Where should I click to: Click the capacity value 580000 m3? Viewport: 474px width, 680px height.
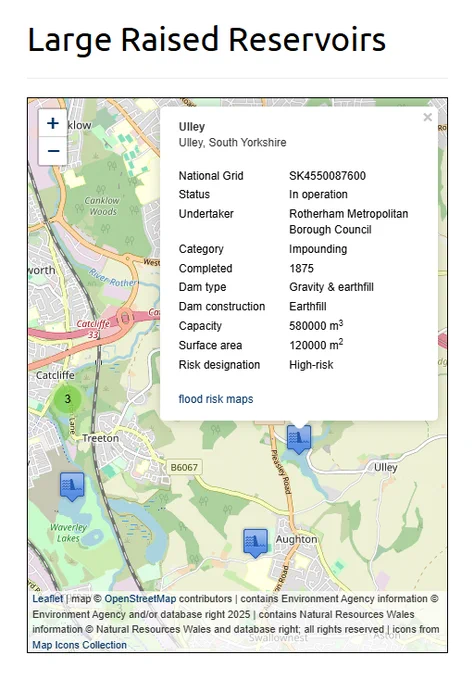[x=316, y=325]
